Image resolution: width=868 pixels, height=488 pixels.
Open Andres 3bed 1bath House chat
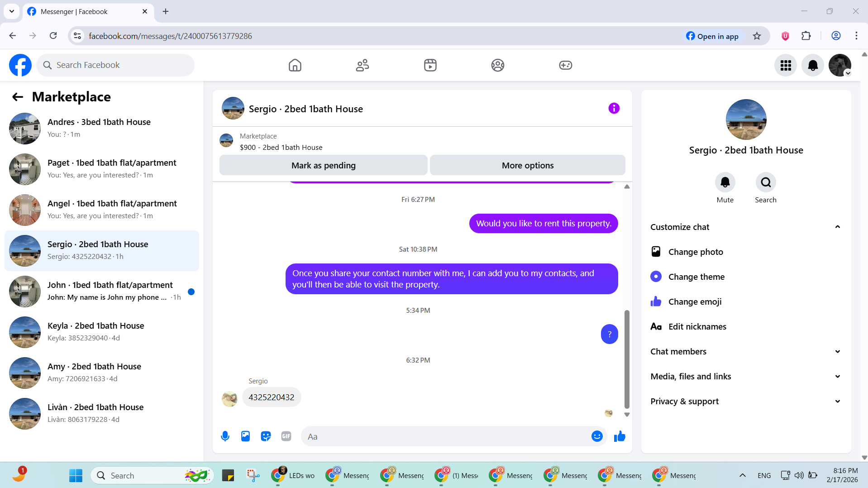[102, 129]
